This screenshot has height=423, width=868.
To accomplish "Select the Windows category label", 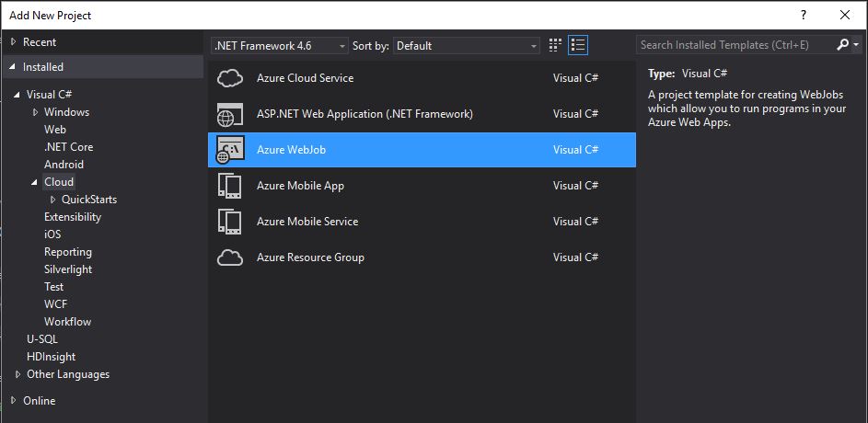I will 66,111.
